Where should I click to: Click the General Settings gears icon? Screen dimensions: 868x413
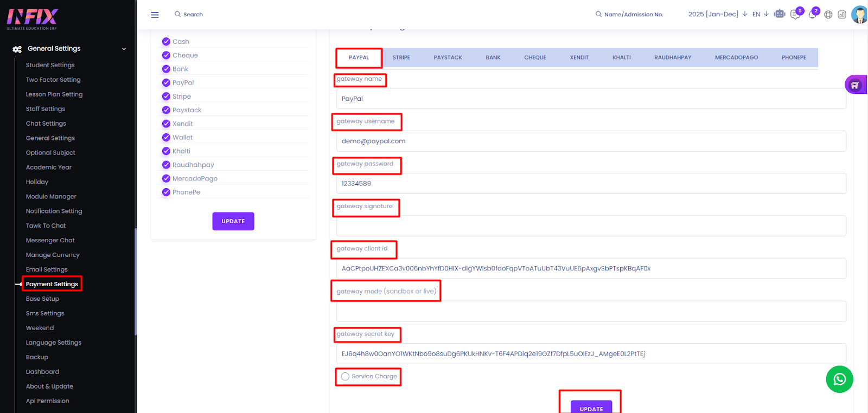pos(17,49)
